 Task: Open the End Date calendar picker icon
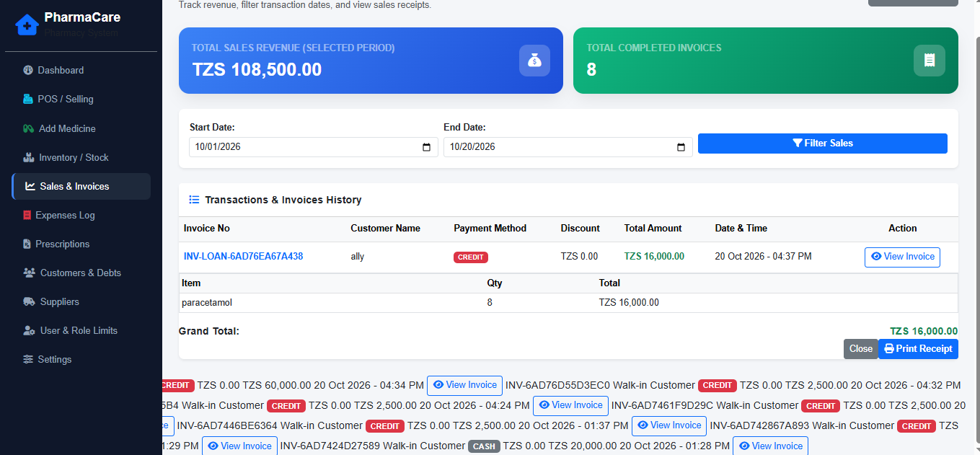(x=681, y=147)
